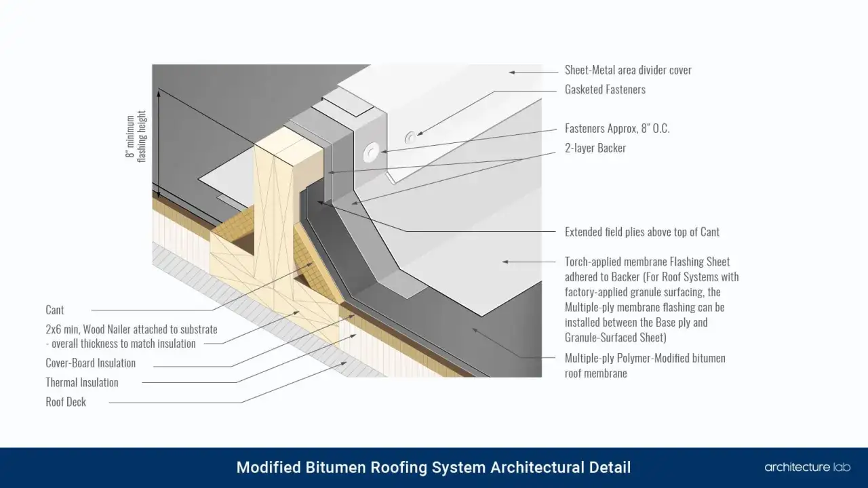Click the '2-layer Backer' label
Viewport: 868px width, 488px height.
595,148
